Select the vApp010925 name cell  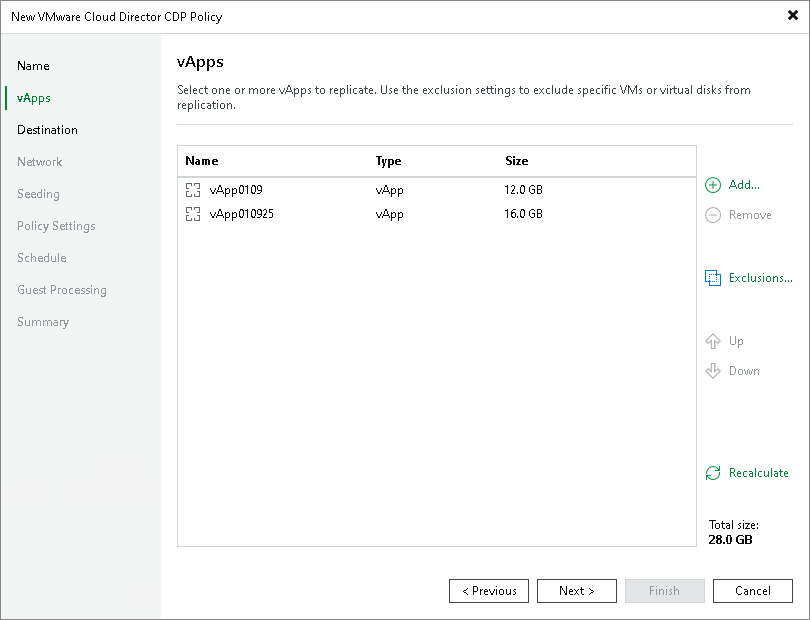241,214
